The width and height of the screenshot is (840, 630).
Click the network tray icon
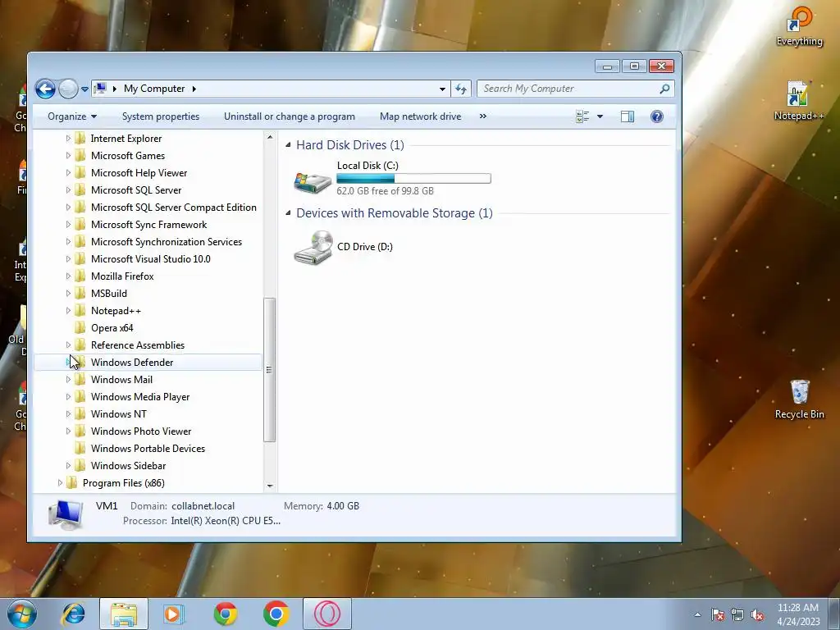737,614
